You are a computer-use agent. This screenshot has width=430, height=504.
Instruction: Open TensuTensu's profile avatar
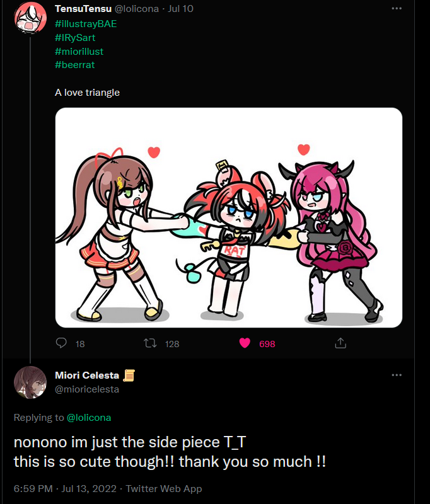30,17
